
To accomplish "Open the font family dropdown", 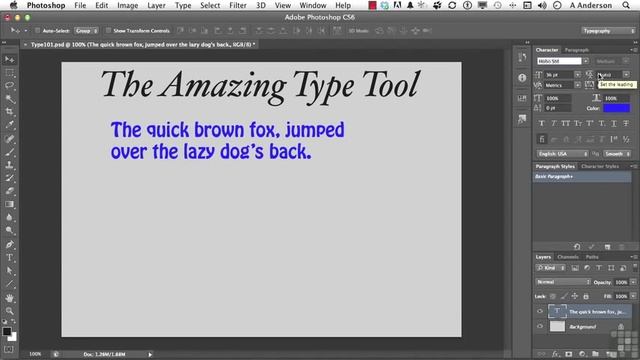I will click(586, 61).
